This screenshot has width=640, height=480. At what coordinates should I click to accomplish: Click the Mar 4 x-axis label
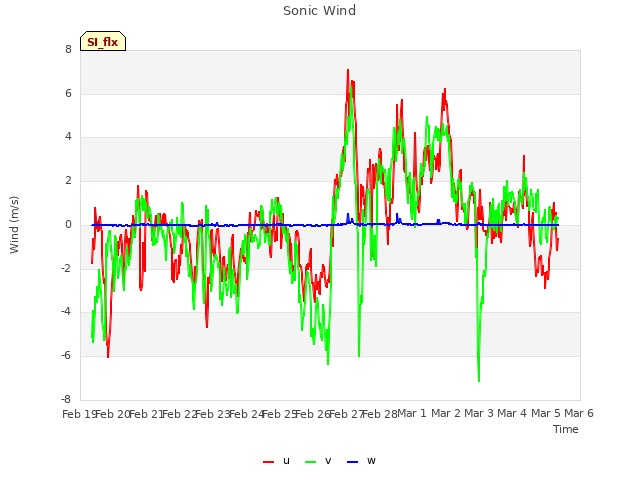point(512,413)
